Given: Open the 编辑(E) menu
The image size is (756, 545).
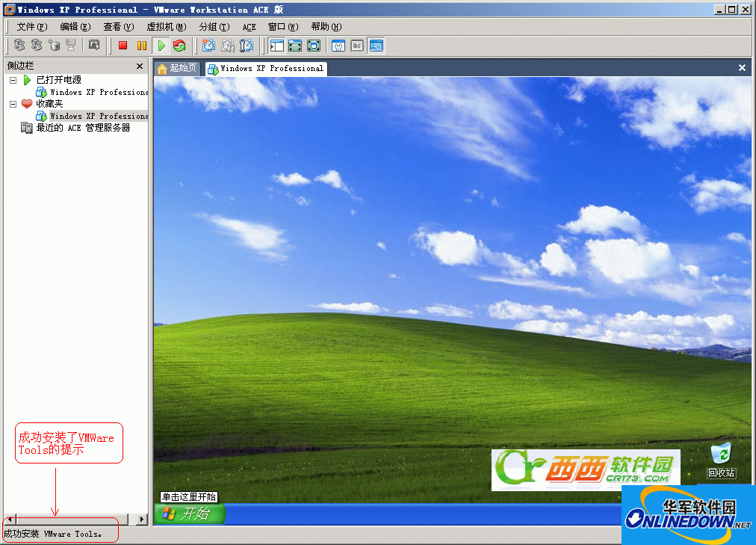Looking at the screenshot, I should click(75, 27).
